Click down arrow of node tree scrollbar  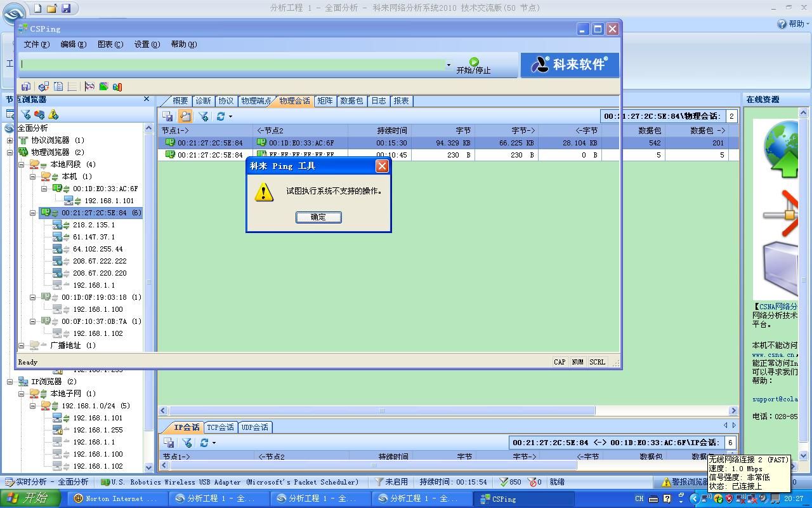[149, 467]
